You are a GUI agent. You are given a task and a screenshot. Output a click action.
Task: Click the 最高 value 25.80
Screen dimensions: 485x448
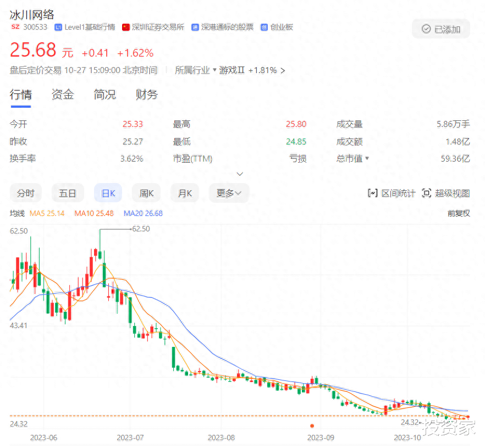[x=296, y=124]
